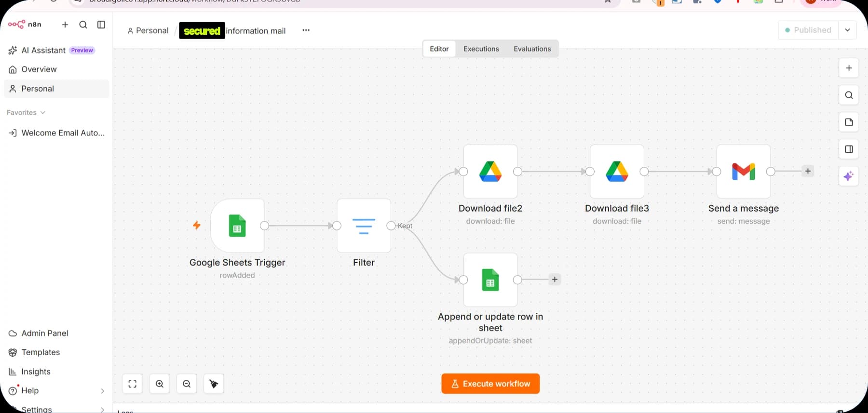Switch to the Executions tab
Viewport: 868px width, 413px height.
tap(481, 49)
